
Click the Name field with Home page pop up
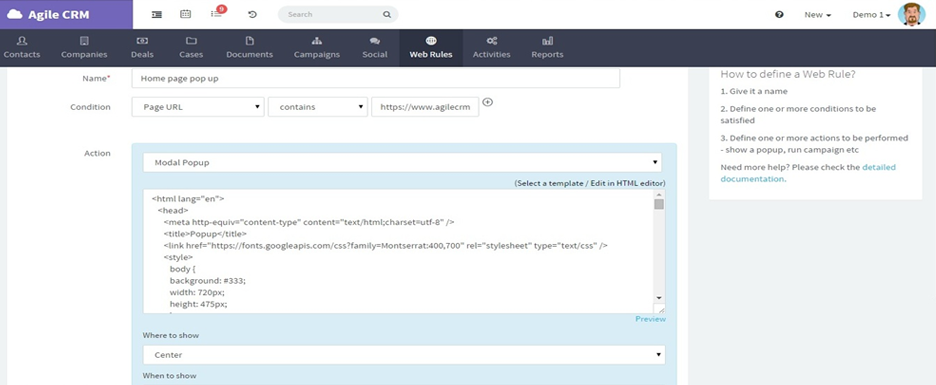coord(375,78)
